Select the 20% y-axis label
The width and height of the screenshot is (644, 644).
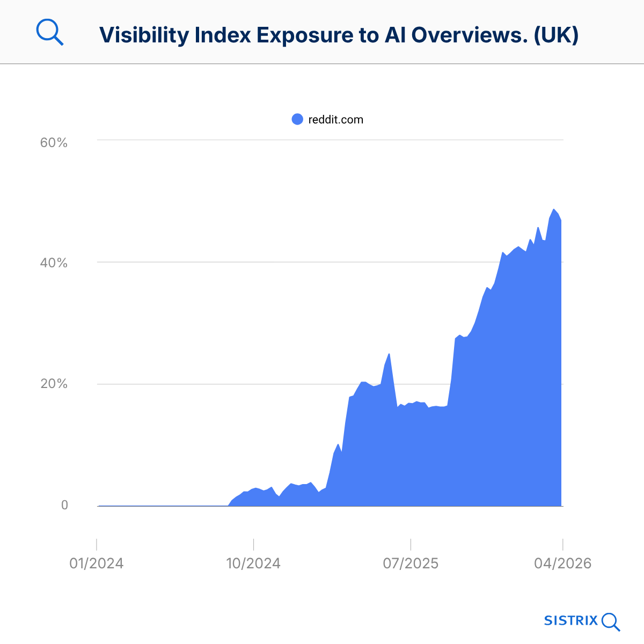(54, 384)
